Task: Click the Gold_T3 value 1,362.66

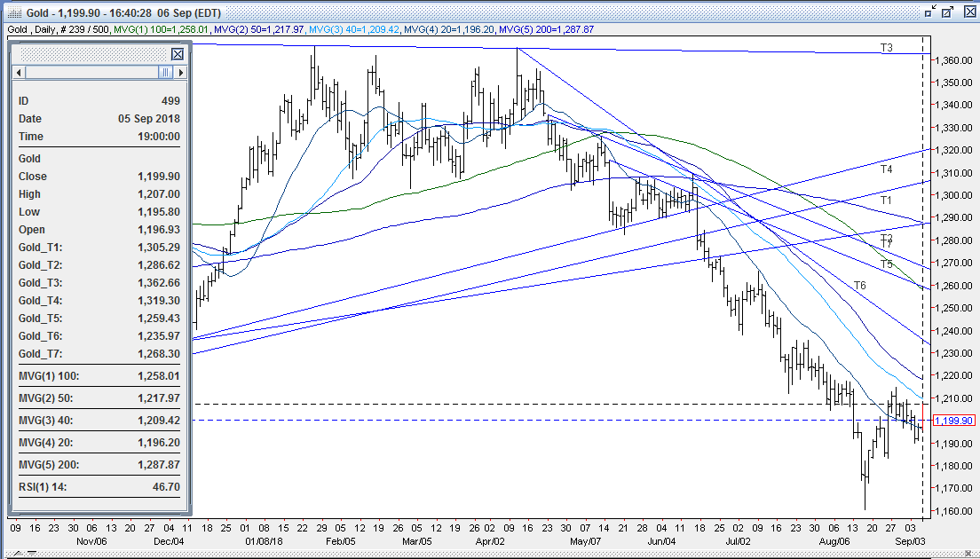Action: pyautogui.click(x=159, y=283)
